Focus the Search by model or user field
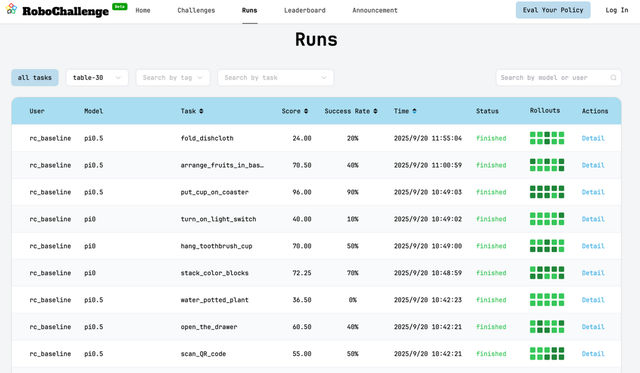 pyautogui.click(x=559, y=78)
